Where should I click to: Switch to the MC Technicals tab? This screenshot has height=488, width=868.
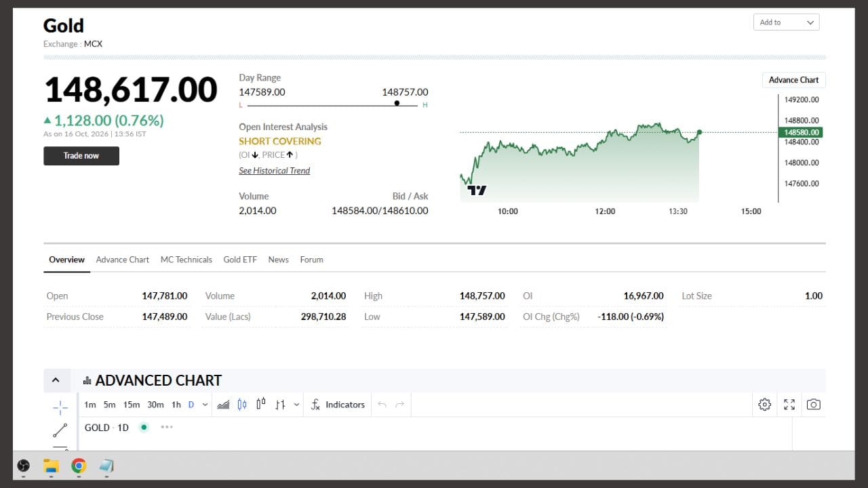pyautogui.click(x=186, y=260)
